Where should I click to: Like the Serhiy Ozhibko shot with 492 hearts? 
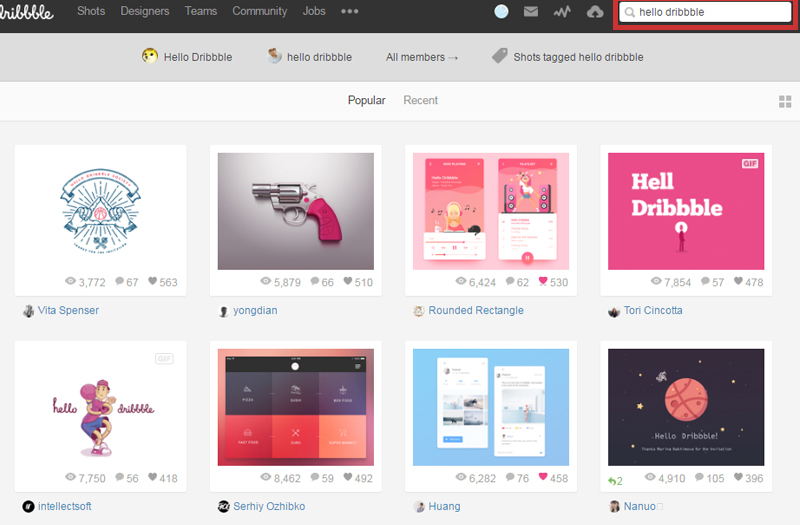358,478
